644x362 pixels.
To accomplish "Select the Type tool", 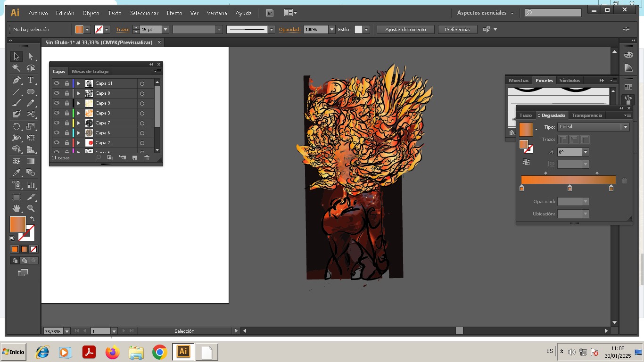I will 31,80.
